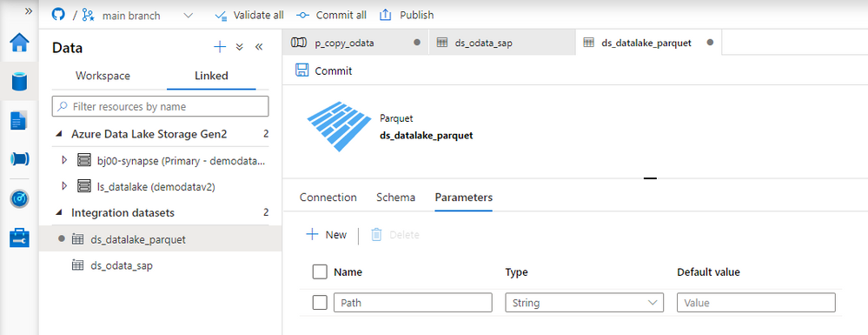The height and width of the screenshot is (335, 868).
Task: Open the Parameters tab
Action: click(x=463, y=198)
